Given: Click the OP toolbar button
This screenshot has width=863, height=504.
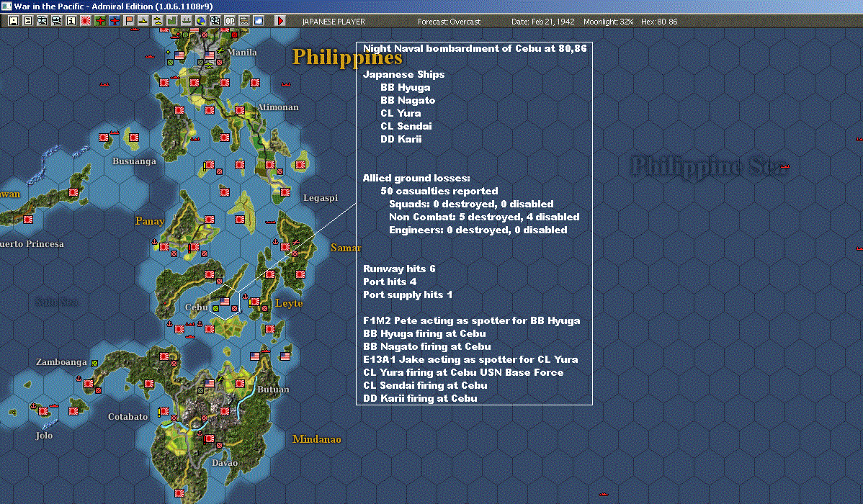Looking at the screenshot, I should point(230,21).
